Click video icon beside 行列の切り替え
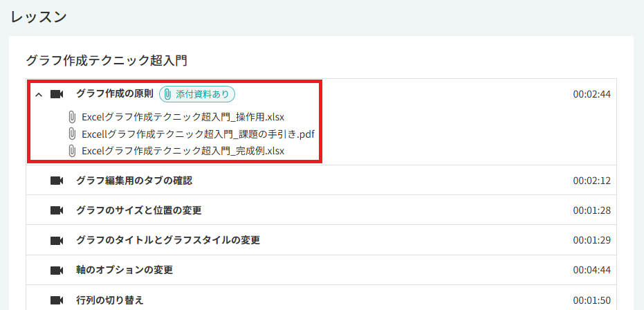Screen dimensions: 644x310 (57, 300)
